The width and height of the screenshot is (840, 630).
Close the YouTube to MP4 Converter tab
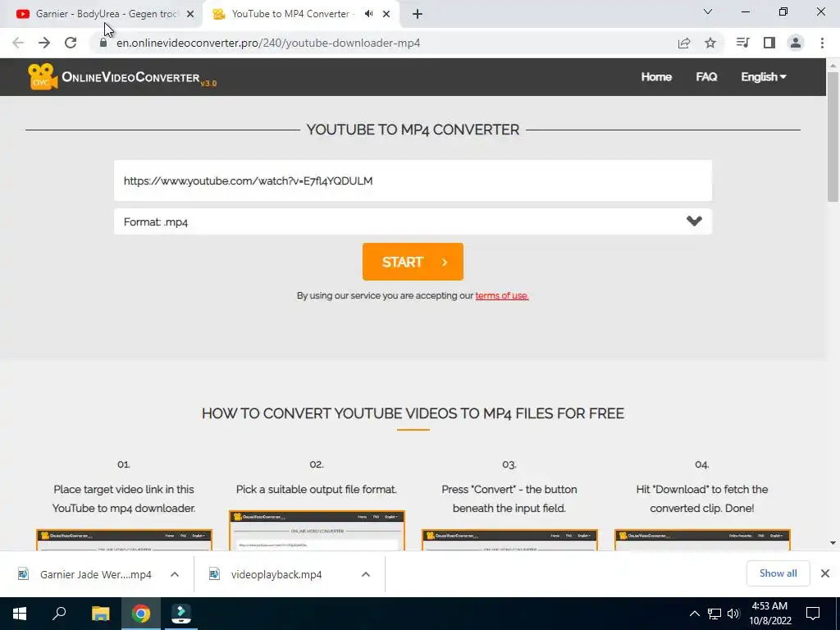(386, 14)
